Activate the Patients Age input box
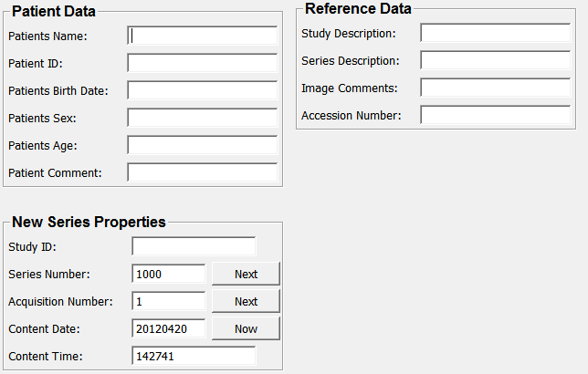 (202, 145)
